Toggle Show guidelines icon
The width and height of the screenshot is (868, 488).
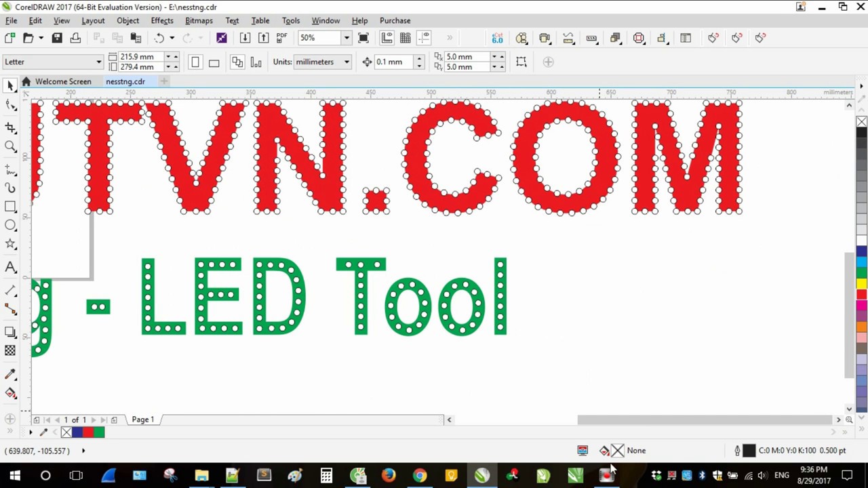click(424, 38)
